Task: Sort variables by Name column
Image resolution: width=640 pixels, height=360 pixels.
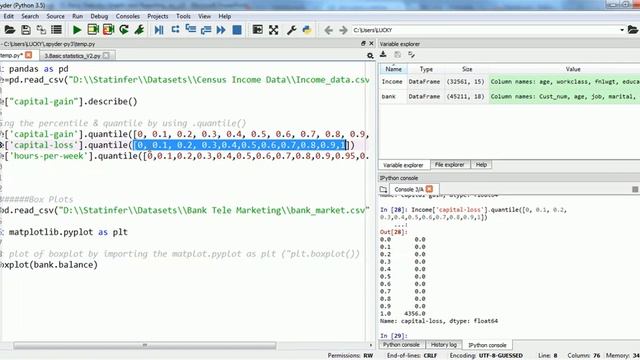Action: coord(393,69)
